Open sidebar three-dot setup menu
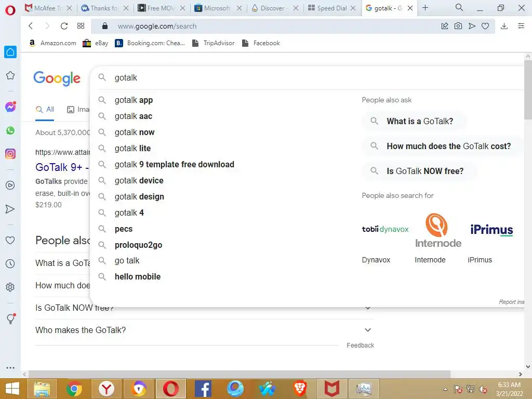532x399 pixels. [10, 367]
